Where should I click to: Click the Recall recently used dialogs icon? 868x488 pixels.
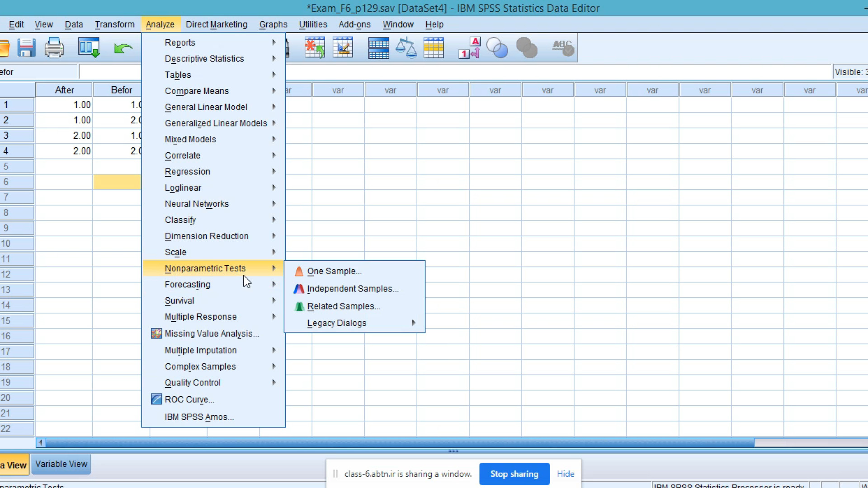[89, 47]
